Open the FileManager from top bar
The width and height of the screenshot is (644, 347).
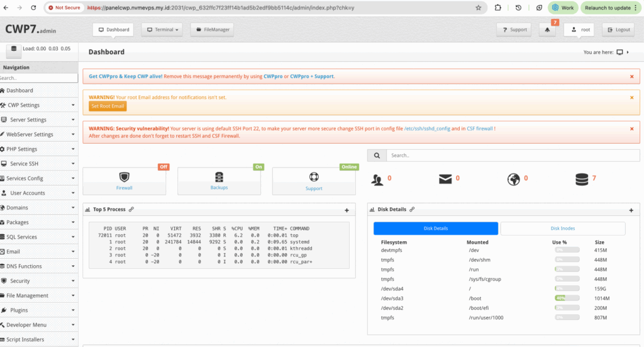point(212,30)
